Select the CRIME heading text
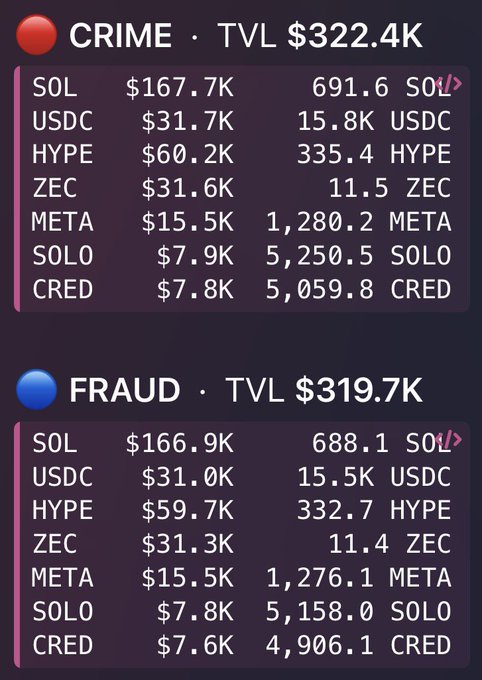482x680 pixels. 120,36
